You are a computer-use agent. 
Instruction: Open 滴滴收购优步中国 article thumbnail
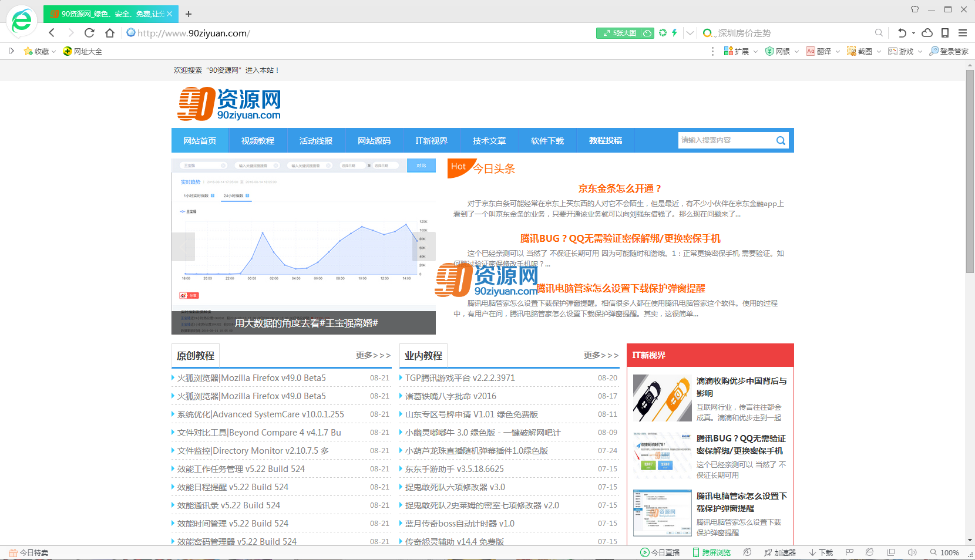(x=663, y=398)
